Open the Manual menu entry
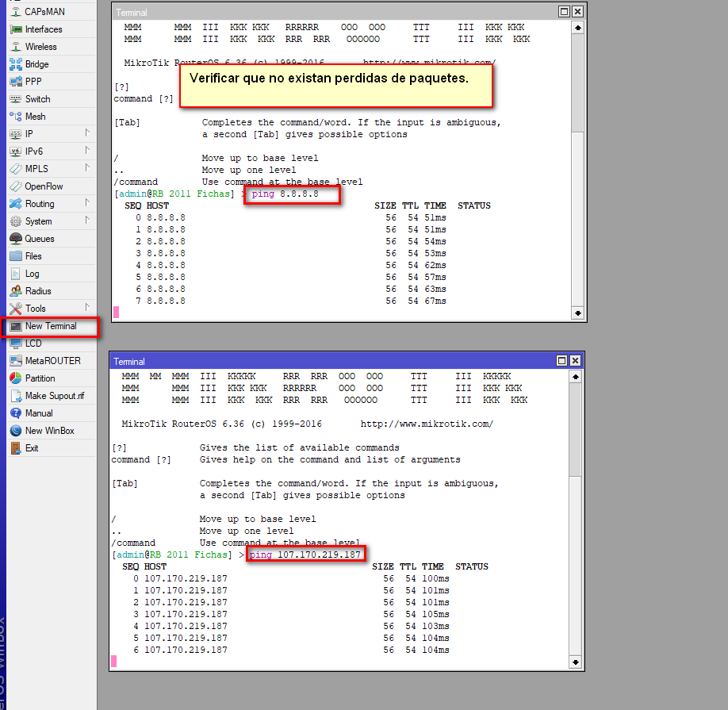Screen dimensions: 728x710 click(x=39, y=413)
